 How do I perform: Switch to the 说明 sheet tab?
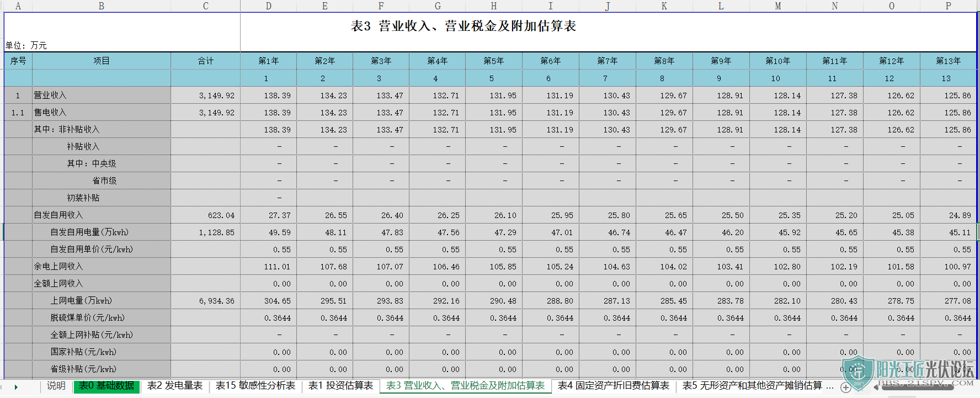pos(56,386)
